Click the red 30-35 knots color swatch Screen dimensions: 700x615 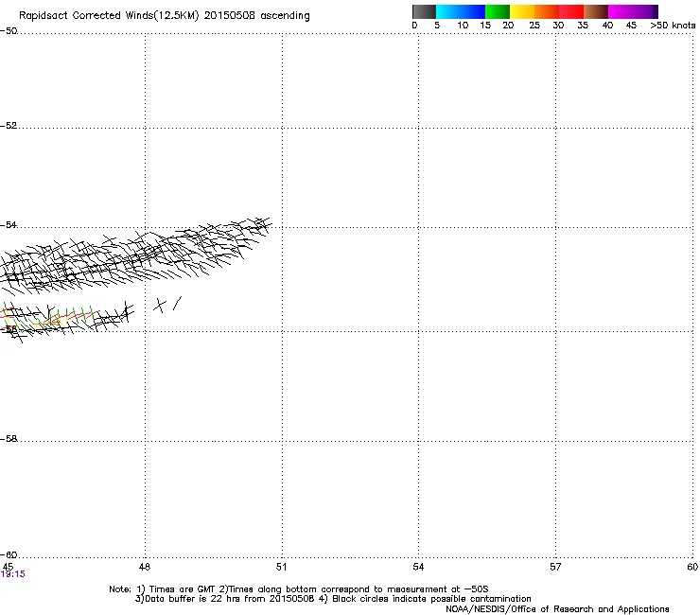click(x=571, y=11)
